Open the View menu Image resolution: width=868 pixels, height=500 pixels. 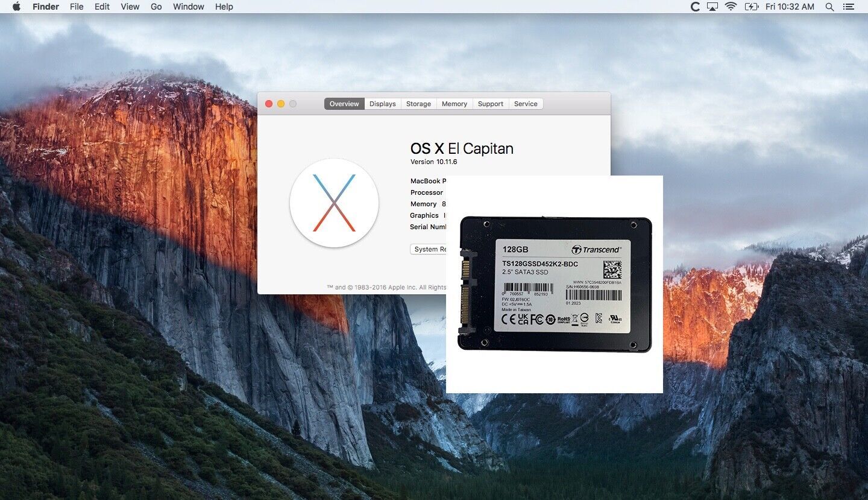(x=130, y=7)
